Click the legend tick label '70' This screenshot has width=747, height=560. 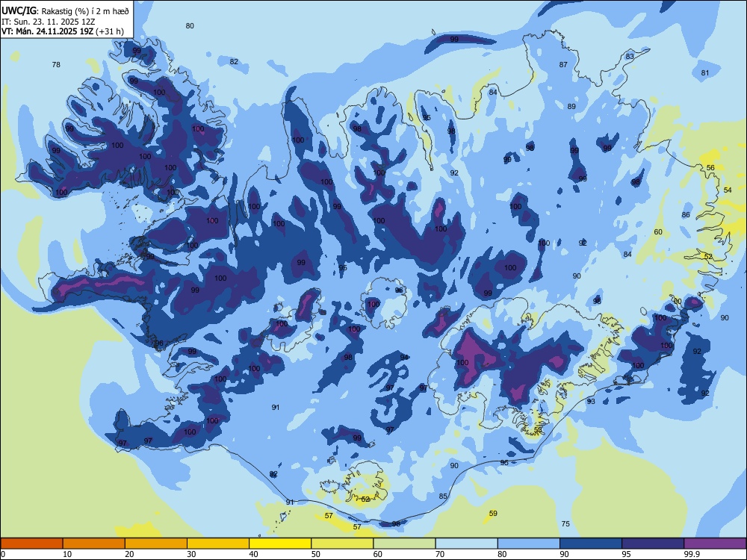(x=440, y=554)
